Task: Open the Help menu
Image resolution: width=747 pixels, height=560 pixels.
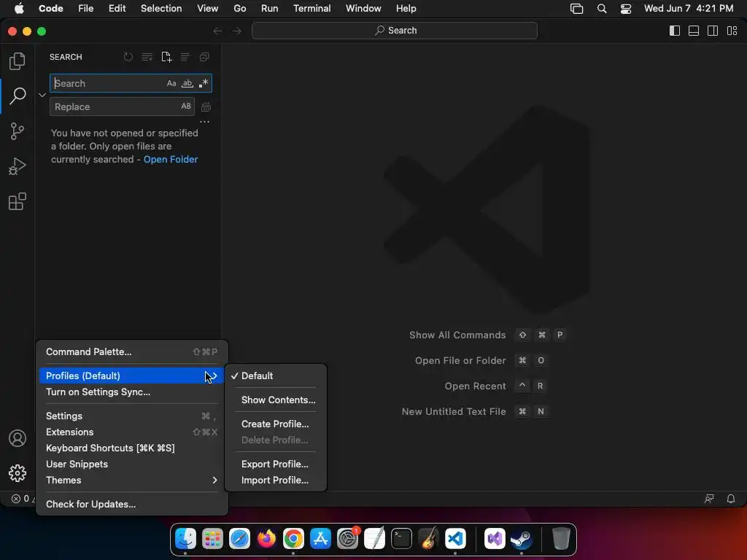Action: click(406, 9)
